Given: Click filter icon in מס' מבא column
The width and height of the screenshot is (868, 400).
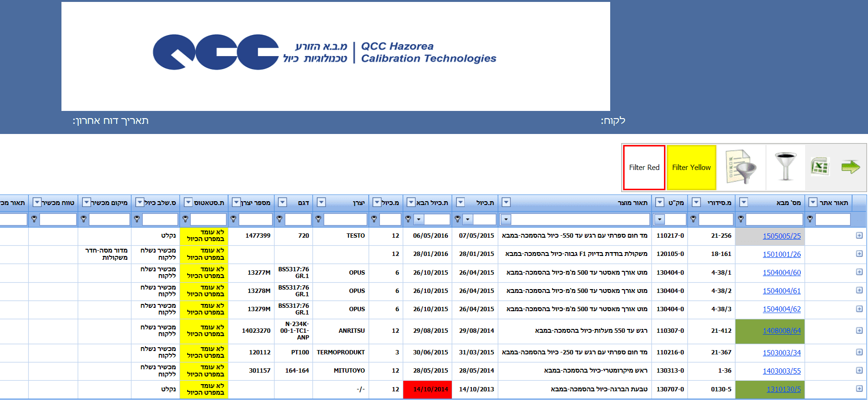Looking at the screenshot, I should [741, 219].
